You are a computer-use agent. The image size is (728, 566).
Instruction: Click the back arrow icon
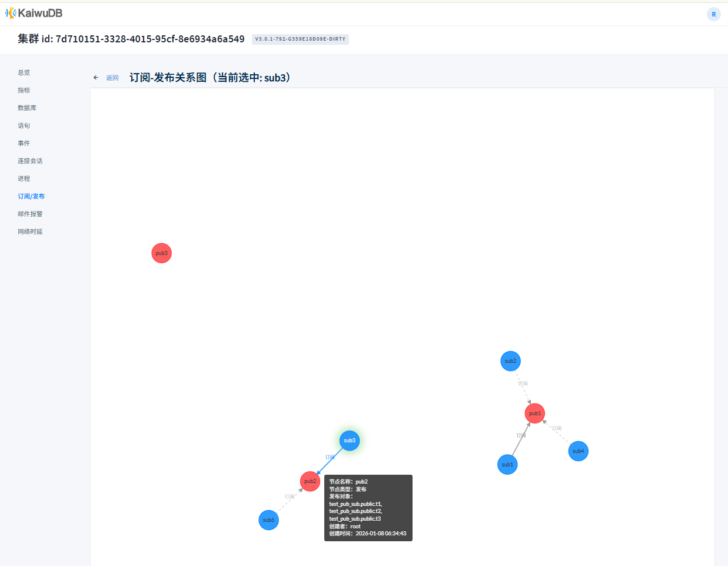coord(96,78)
